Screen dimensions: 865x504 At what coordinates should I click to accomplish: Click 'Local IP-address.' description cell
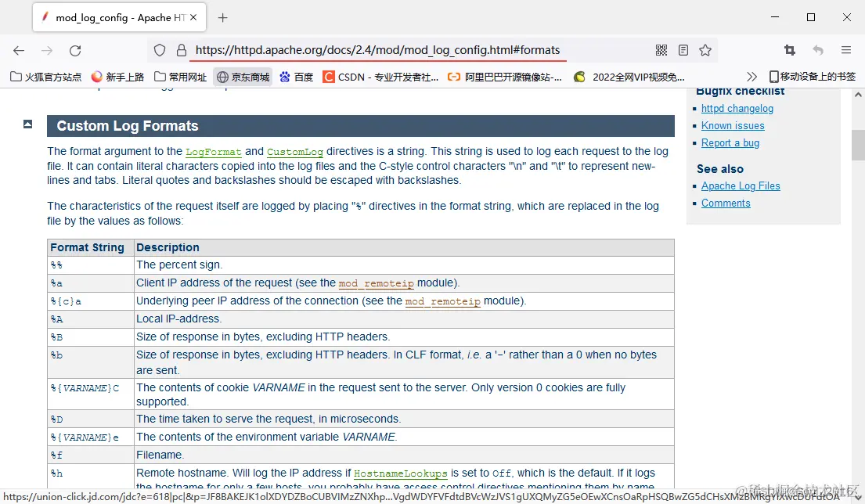click(405, 319)
